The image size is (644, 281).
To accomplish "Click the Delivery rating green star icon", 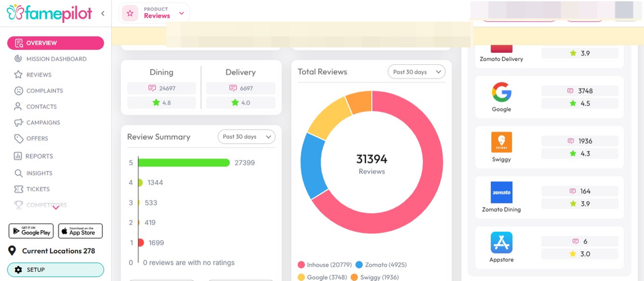I will (x=235, y=102).
